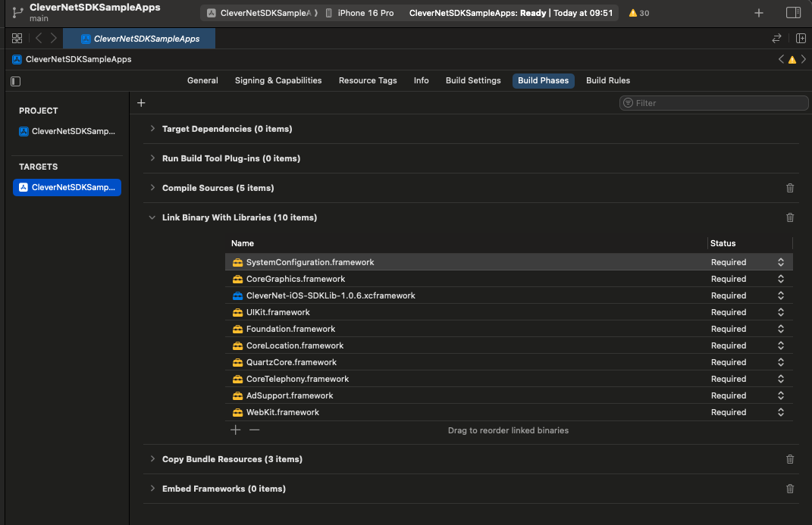812x525 pixels.
Task: Expand Copy Bundle Resources section
Action: click(x=152, y=458)
